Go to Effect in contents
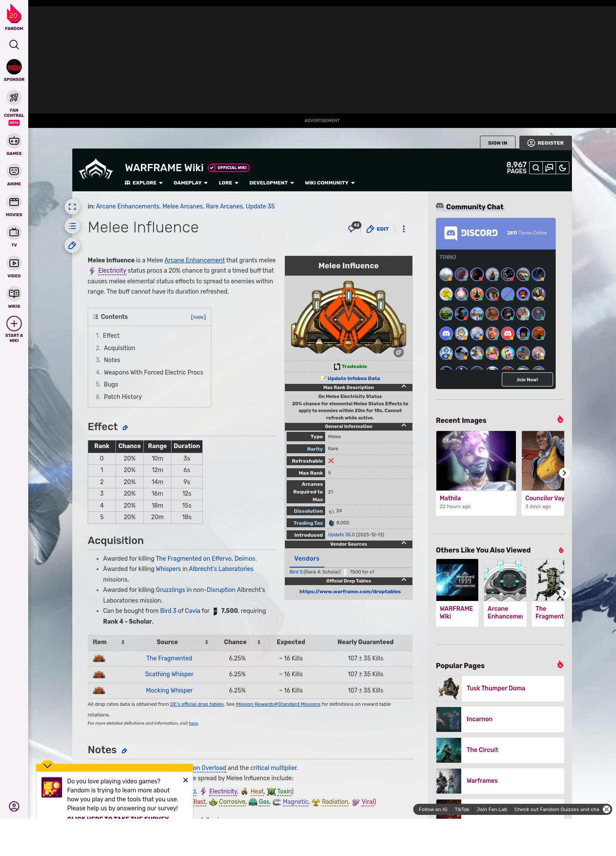Viewport: 616px width, 856px height. [111, 336]
